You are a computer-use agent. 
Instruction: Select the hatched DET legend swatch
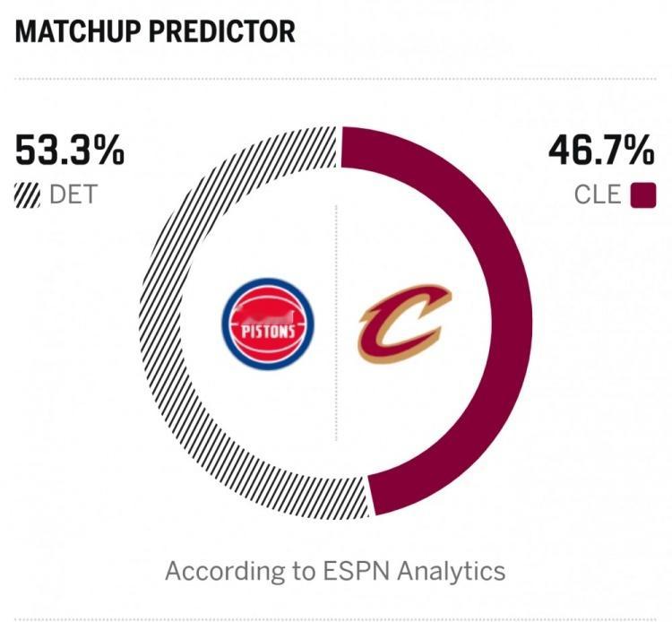click(28, 195)
